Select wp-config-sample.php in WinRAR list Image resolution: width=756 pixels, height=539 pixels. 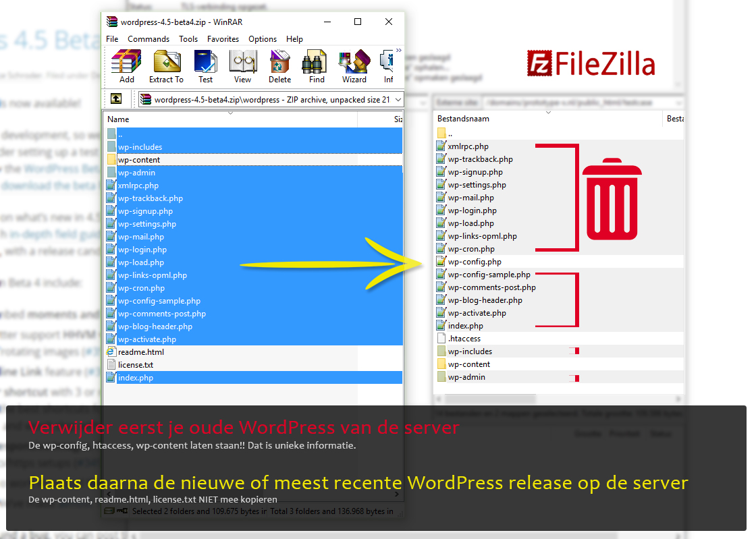[x=254, y=301]
